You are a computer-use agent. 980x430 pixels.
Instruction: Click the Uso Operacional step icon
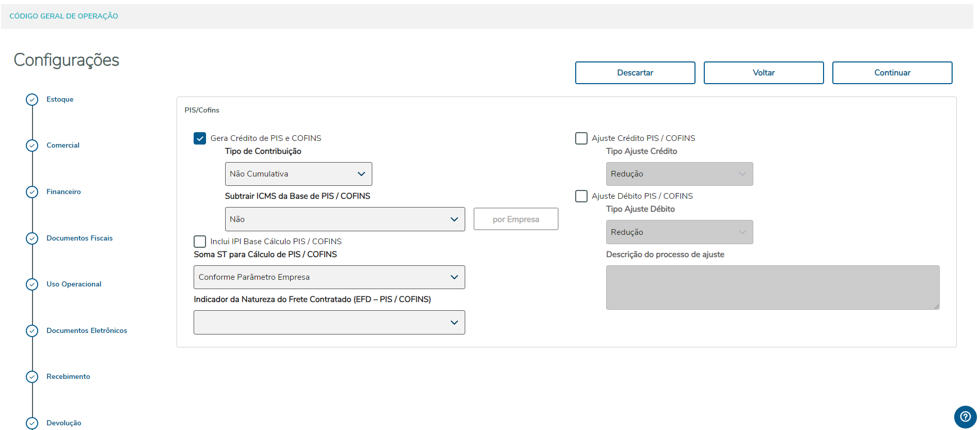point(32,284)
